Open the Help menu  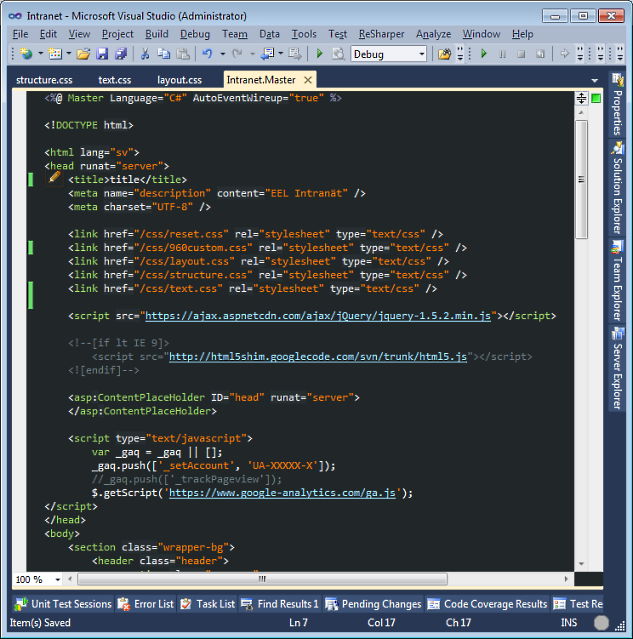point(523,34)
